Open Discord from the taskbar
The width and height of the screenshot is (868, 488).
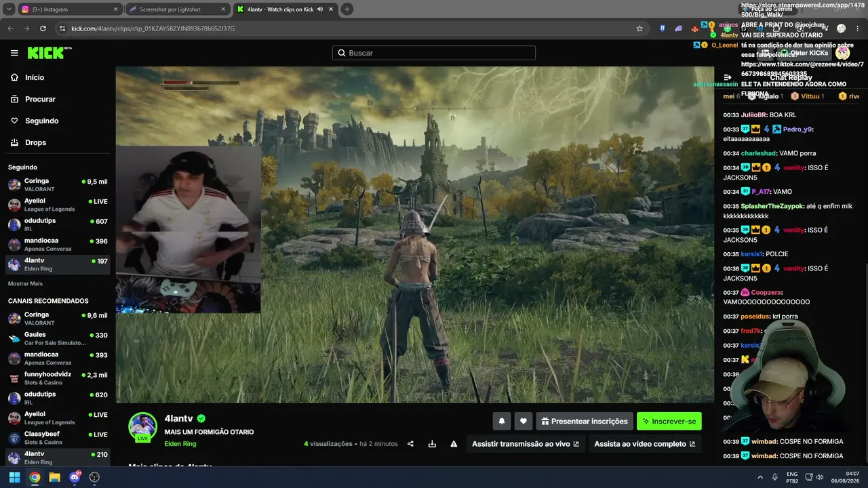(75, 477)
